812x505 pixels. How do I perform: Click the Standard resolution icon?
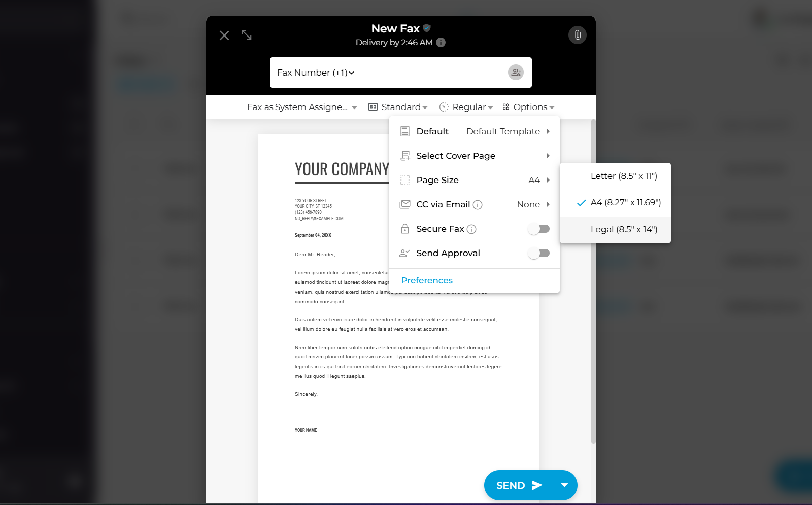373,107
